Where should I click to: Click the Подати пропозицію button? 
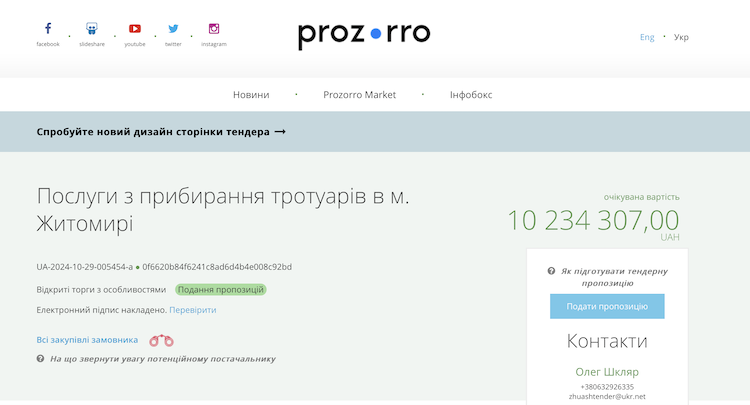[x=607, y=306]
